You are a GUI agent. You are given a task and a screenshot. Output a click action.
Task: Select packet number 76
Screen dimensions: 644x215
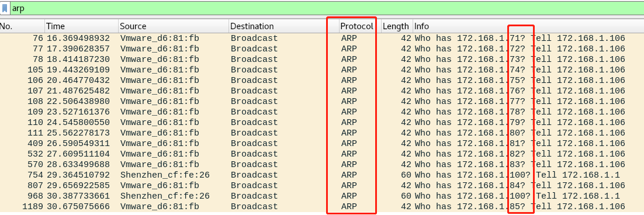pyautogui.click(x=322, y=38)
